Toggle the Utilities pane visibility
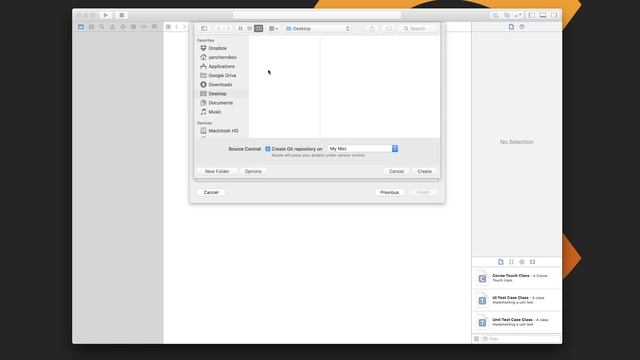The height and width of the screenshot is (360, 640). [554, 15]
